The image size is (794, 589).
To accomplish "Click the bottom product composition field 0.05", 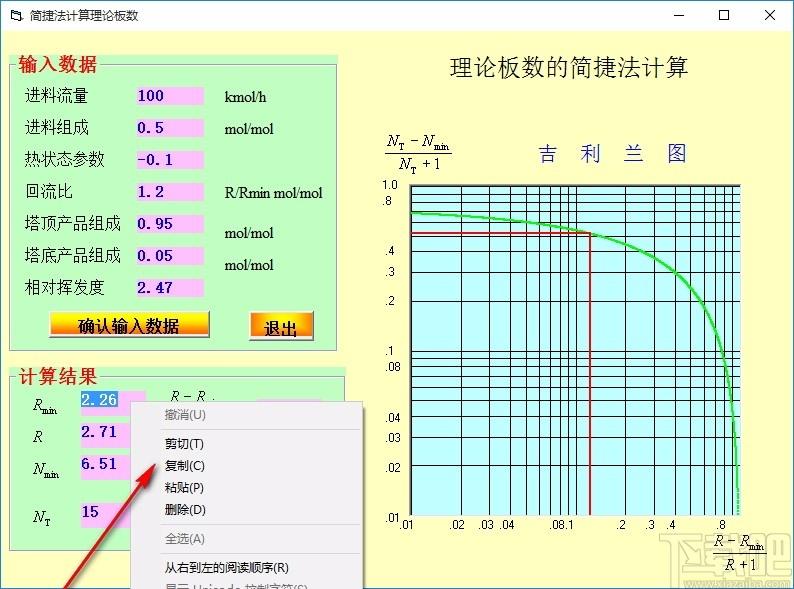I will tap(170, 255).
